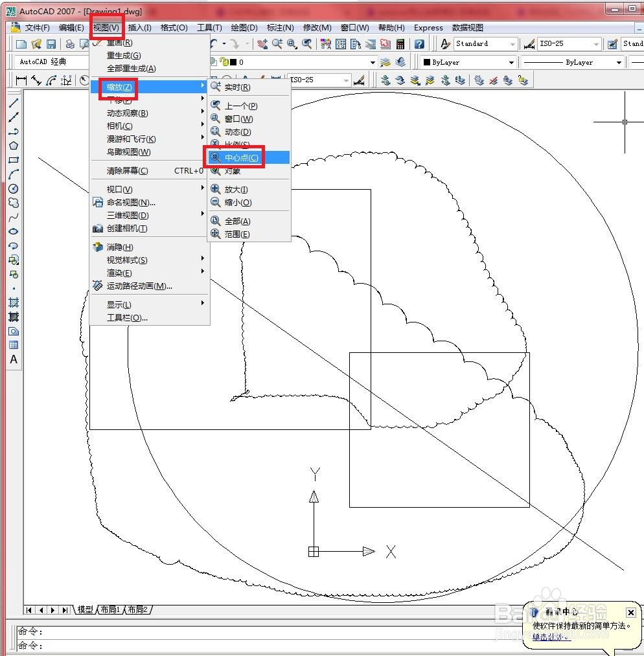Viewport: 644px width, 656px height.
Task: Select the Revision Cloud tool
Action: 14,203
